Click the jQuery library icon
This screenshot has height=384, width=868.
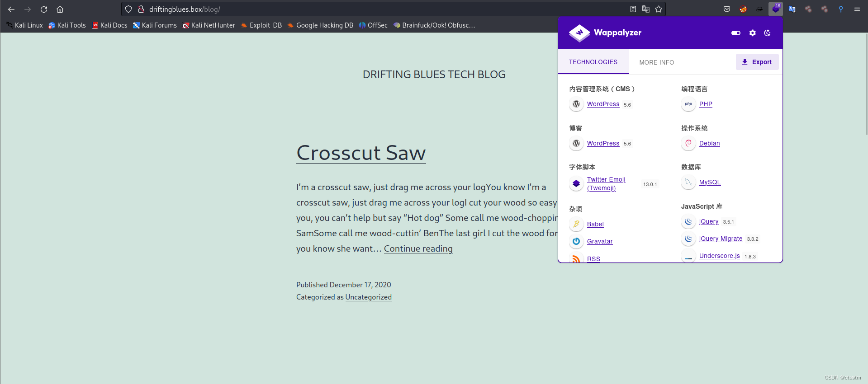(688, 221)
